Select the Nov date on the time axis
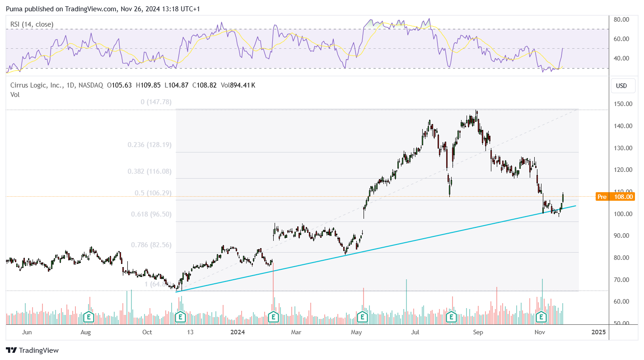The width and height of the screenshot is (644, 360). [539, 332]
